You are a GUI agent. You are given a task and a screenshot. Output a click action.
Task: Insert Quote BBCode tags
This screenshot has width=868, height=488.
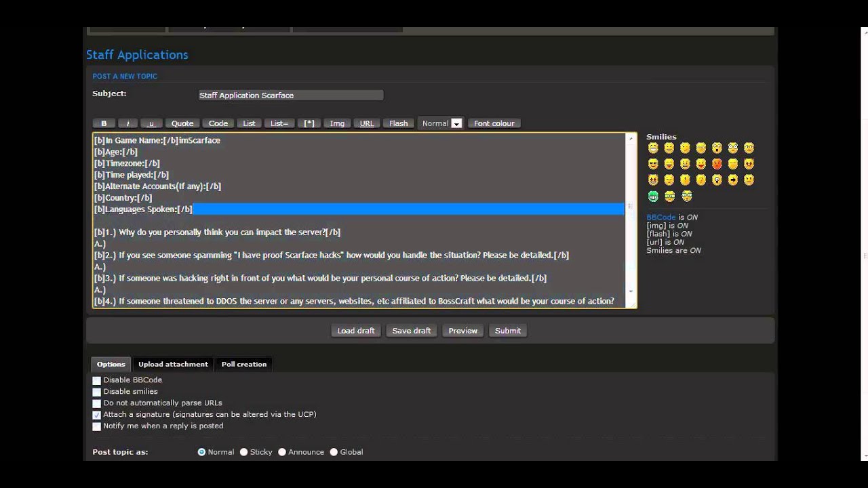click(182, 123)
